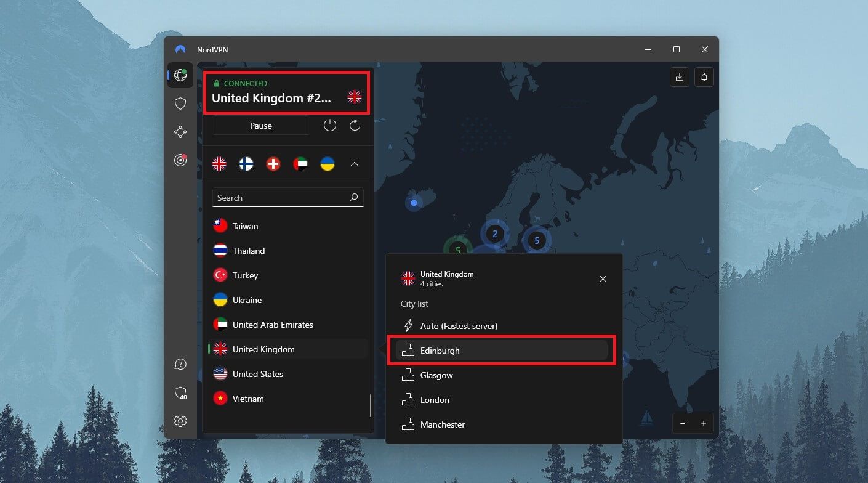This screenshot has height=483, width=868.
Task: Click the disconnect power icon
Action: click(x=330, y=126)
